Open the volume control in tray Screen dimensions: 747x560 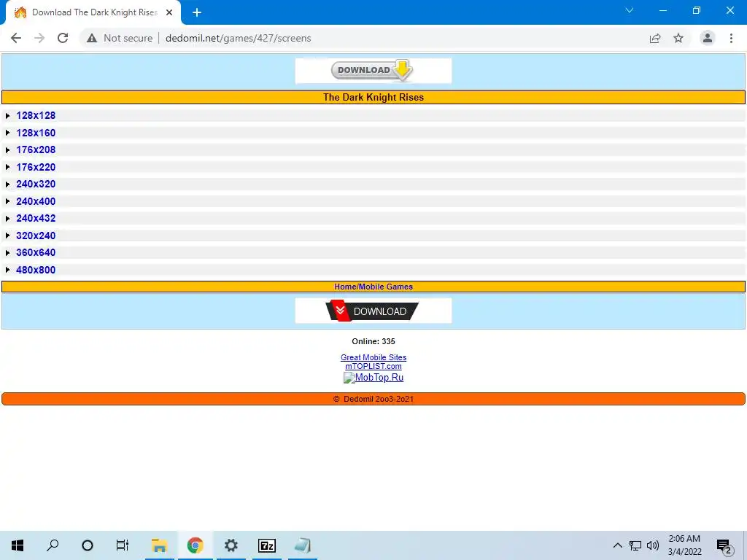click(x=653, y=545)
